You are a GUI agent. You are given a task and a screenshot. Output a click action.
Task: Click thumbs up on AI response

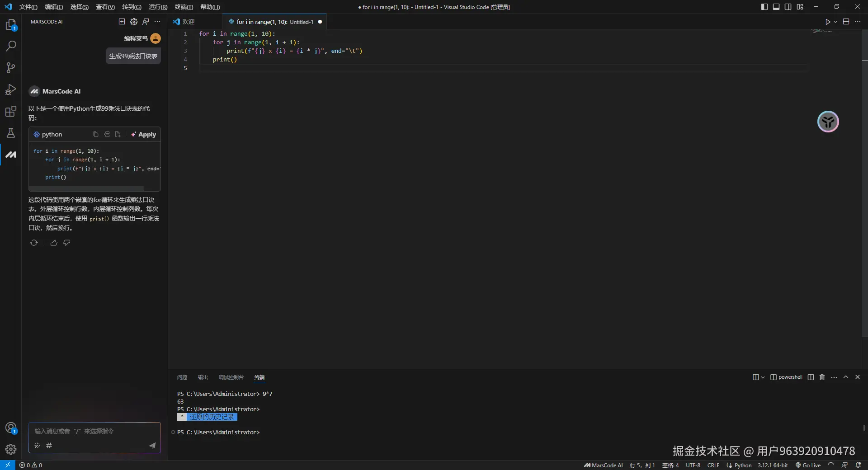[54, 243]
